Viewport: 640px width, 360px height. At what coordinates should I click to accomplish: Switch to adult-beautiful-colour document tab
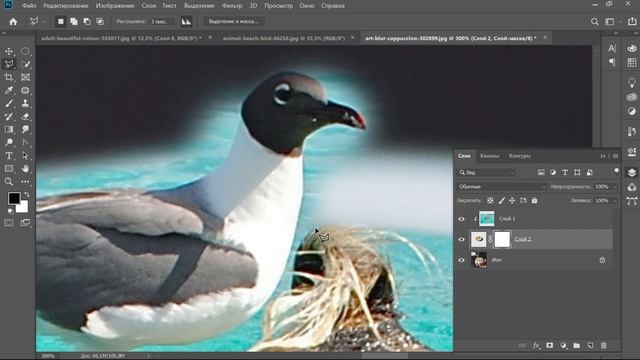coord(121,38)
